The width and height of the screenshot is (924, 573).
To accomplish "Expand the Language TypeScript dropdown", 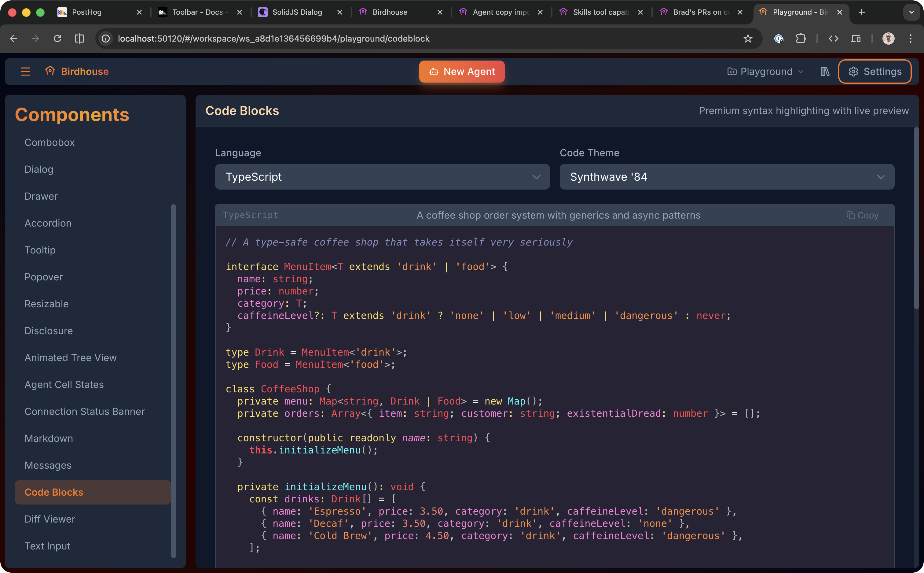I will (x=382, y=177).
